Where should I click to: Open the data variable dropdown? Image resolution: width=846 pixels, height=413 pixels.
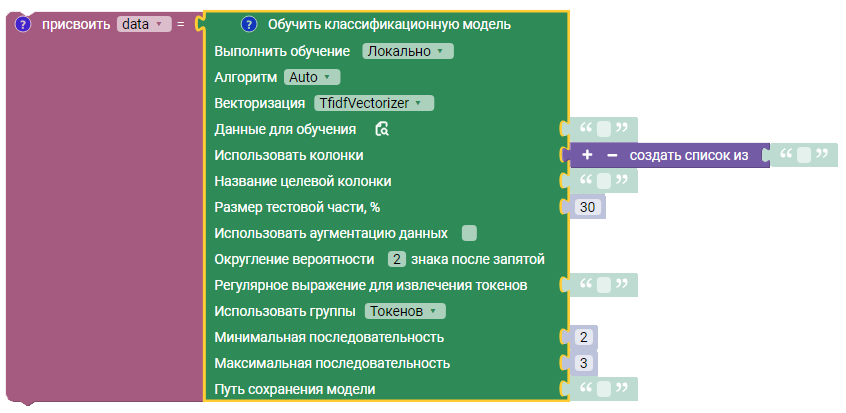144,24
